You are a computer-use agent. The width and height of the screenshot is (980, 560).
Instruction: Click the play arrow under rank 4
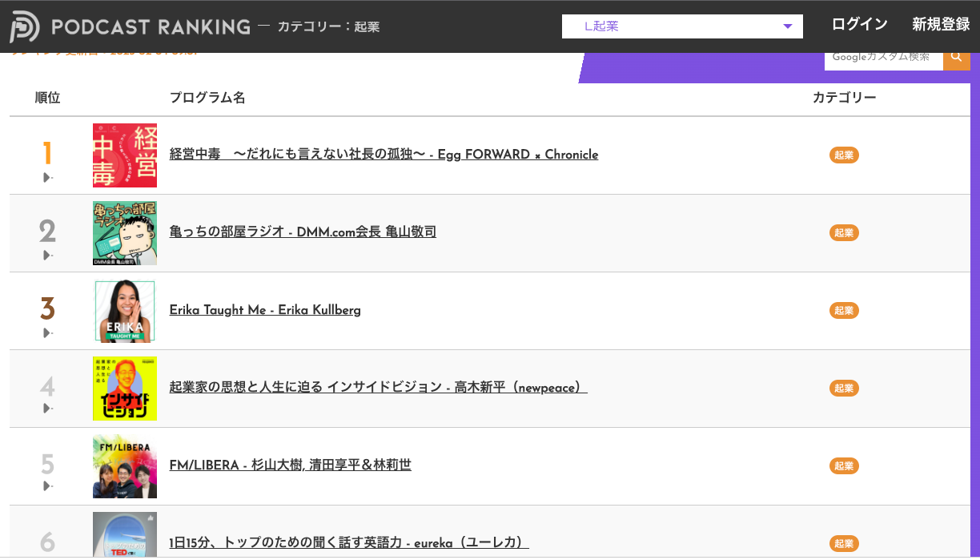(47, 409)
